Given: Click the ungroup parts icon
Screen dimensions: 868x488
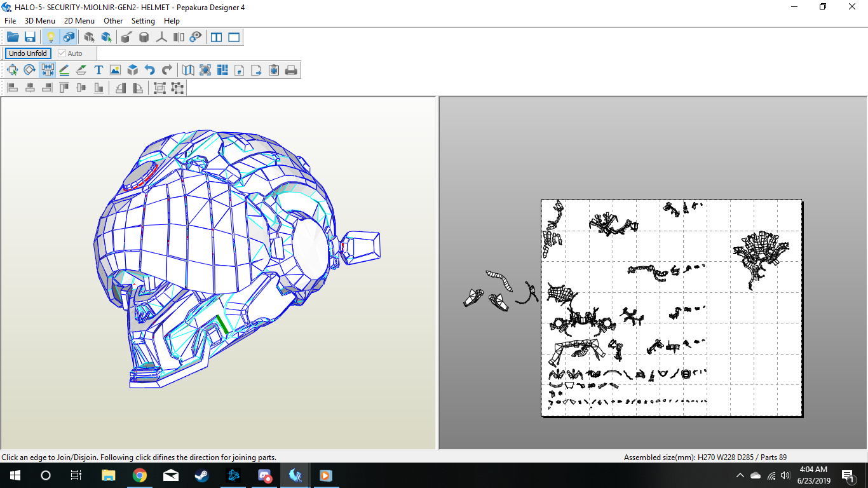Looking at the screenshot, I should [177, 88].
